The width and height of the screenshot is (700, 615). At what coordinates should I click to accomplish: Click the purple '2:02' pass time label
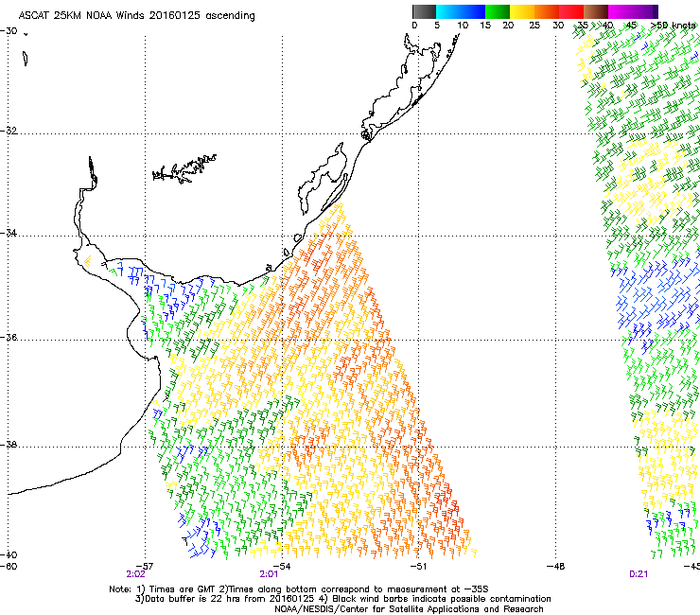tap(135, 574)
